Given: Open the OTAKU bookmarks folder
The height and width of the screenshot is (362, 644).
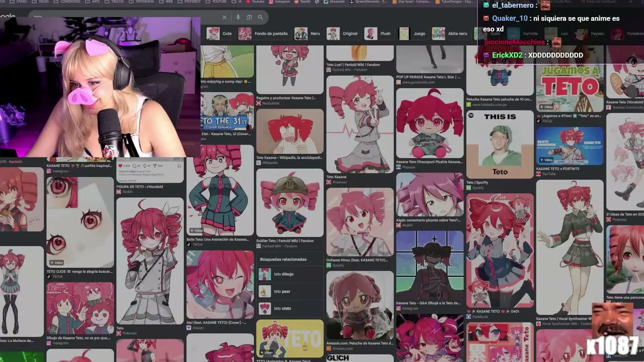Looking at the screenshot, I should point(19,2).
